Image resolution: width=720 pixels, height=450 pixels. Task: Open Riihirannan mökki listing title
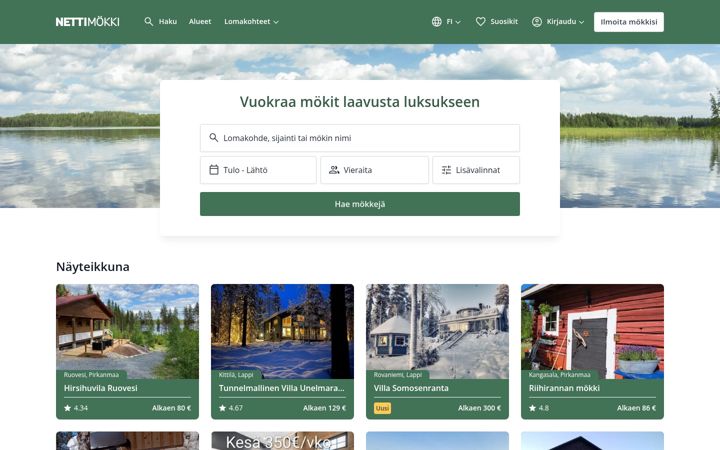pos(564,388)
